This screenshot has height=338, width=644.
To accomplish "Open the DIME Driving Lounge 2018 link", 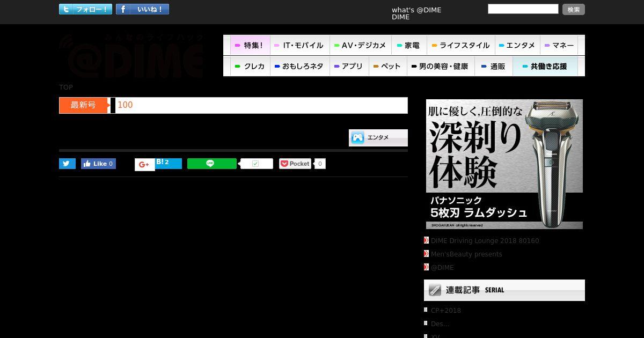I will [x=485, y=241].
